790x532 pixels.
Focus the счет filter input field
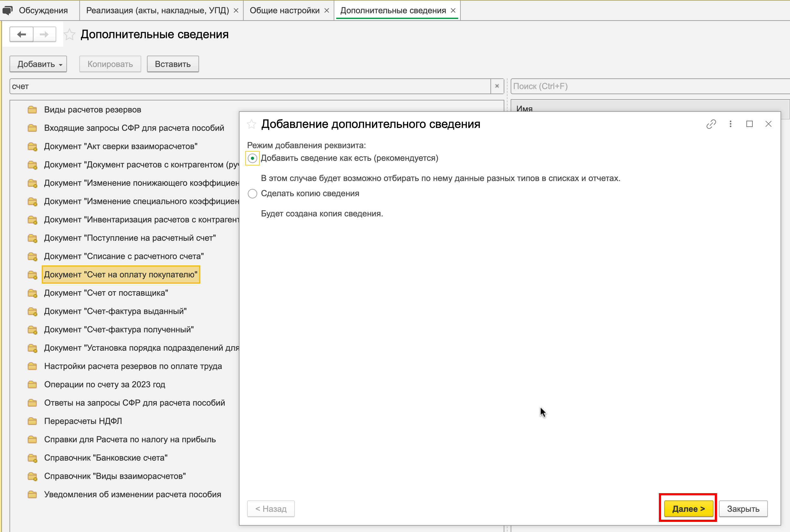click(250, 86)
